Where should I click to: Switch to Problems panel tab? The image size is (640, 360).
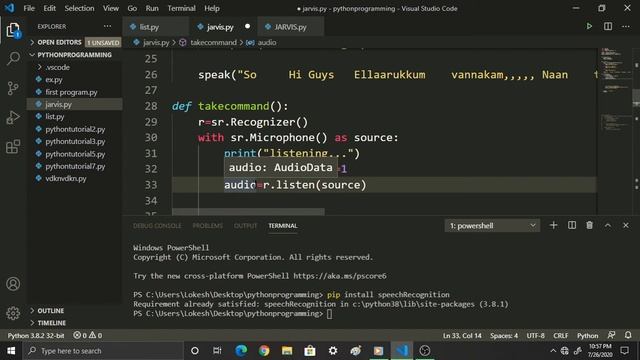coord(208,226)
